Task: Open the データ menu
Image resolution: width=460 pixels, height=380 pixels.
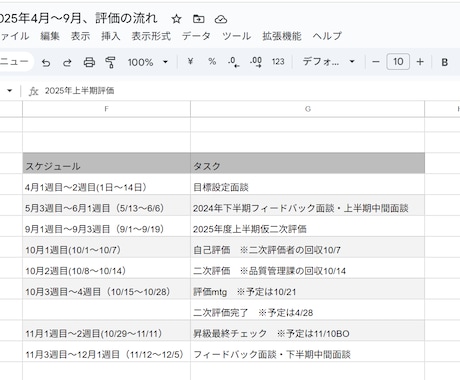Action: click(196, 36)
